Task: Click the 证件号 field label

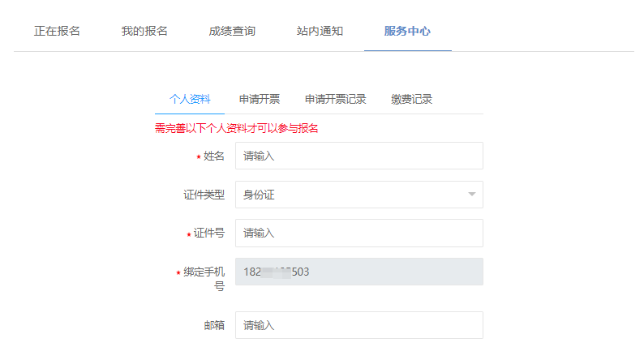Action: coord(208,233)
